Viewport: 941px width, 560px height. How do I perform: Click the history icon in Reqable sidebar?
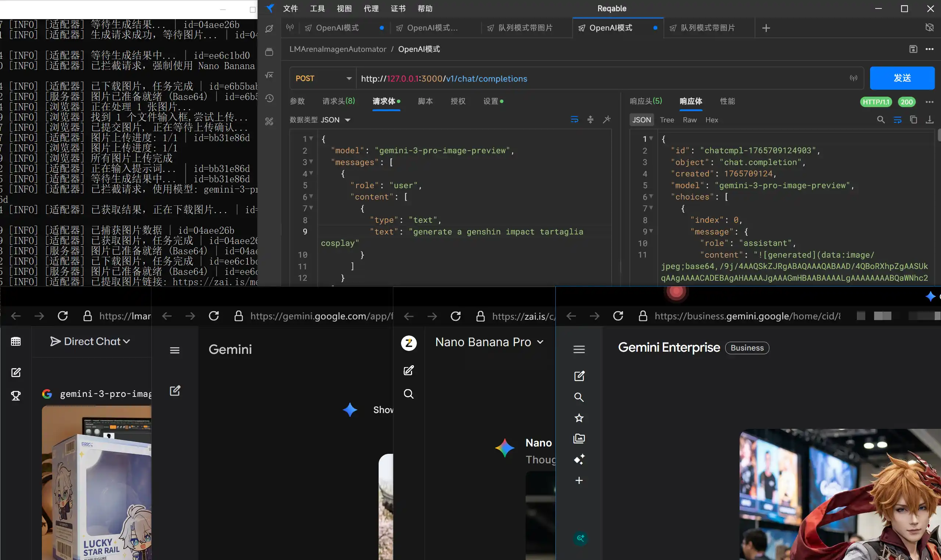click(269, 98)
